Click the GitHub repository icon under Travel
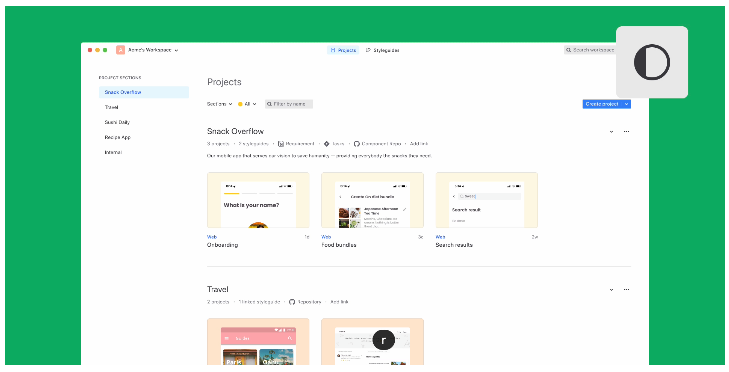Screen dimensions: 729x372 [292, 302]
